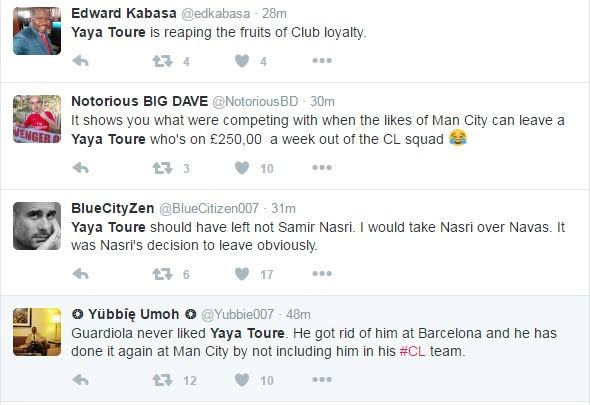
Task: Open more options on Notorious BIG DAVE's tweet
Action: coord(322,167)
